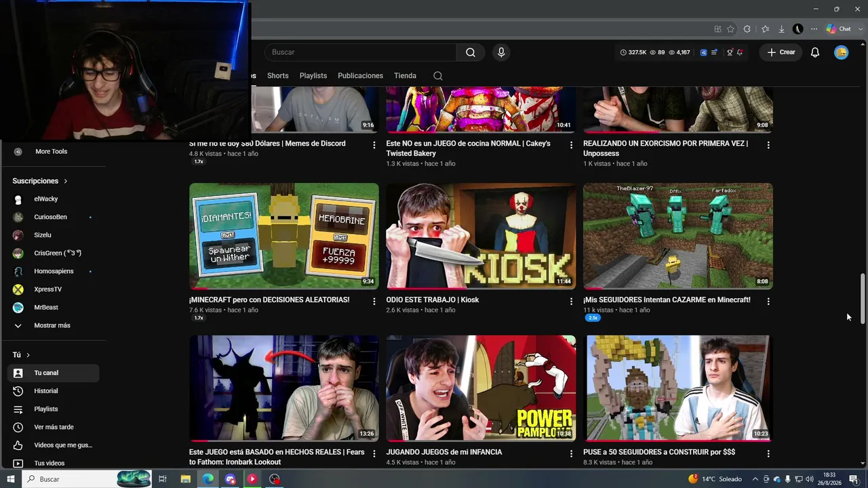Search within the channel using magnifier icon

pos(438,76)
